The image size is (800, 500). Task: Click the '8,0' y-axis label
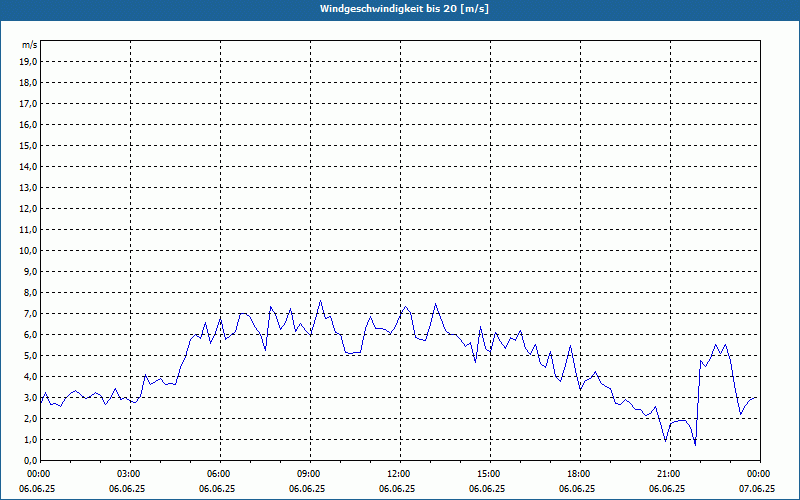click(30, 292)
